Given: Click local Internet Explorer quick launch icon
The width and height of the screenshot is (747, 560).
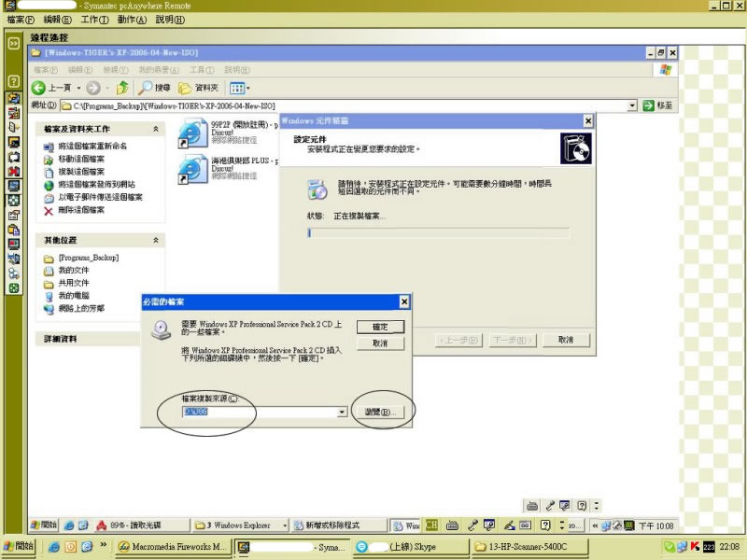Looking at the screenshot, I should (x=54, y=547).
